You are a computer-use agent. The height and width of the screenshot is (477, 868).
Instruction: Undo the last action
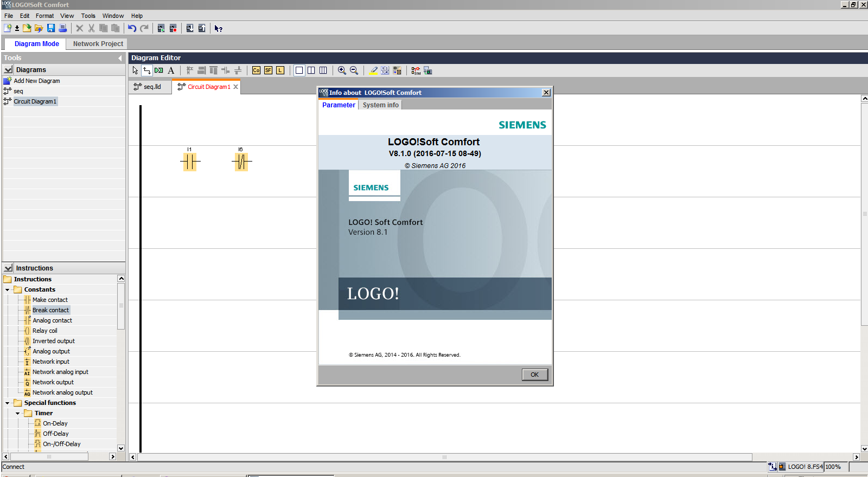[x=132, y=28]
